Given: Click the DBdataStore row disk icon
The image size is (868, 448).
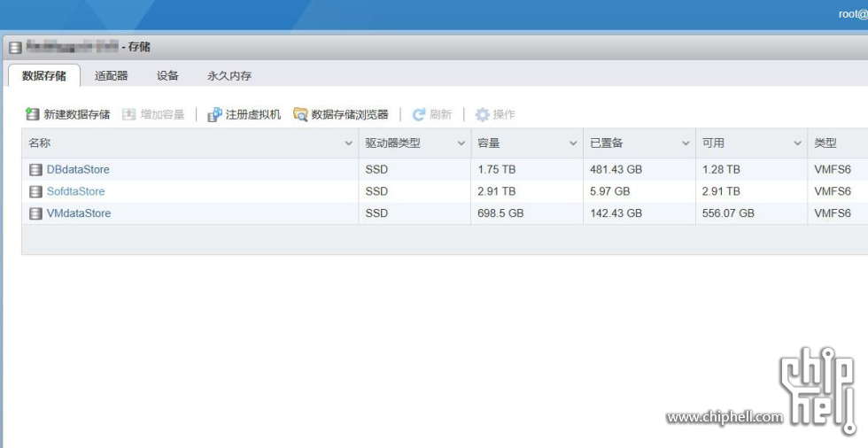Looking at the screenshot, I should pyautogui.click(x=35, y=170).
